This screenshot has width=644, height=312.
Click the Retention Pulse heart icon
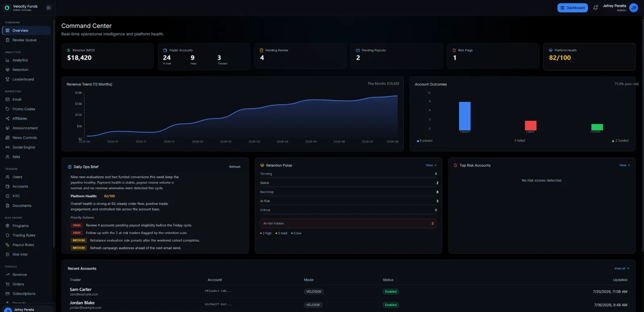[x=262, y=165]
